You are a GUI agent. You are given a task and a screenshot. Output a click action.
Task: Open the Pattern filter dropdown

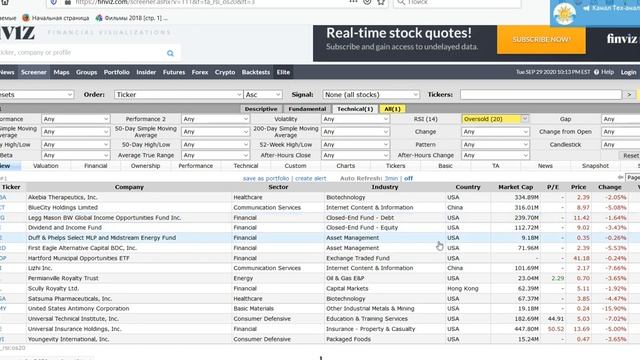[495, 144]
